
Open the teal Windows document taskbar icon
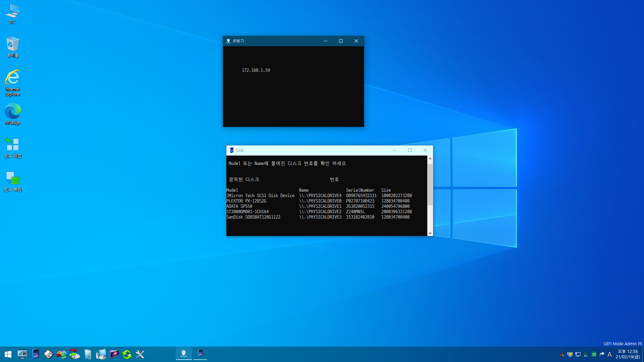pyautogui.click(x=88, y=354)
